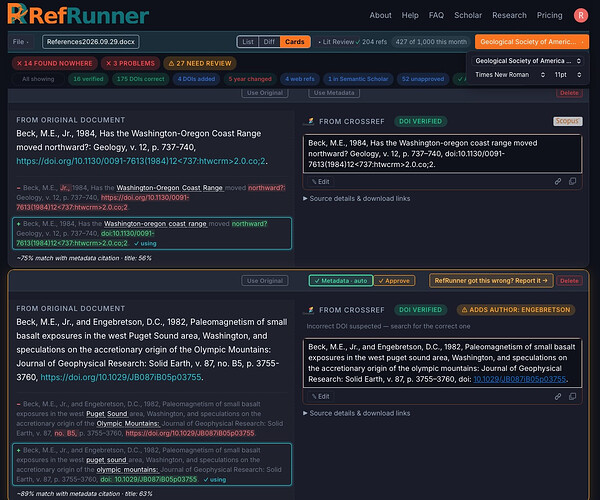Open the Lit Review selector
600x500 pixels.
pos(338,42)
